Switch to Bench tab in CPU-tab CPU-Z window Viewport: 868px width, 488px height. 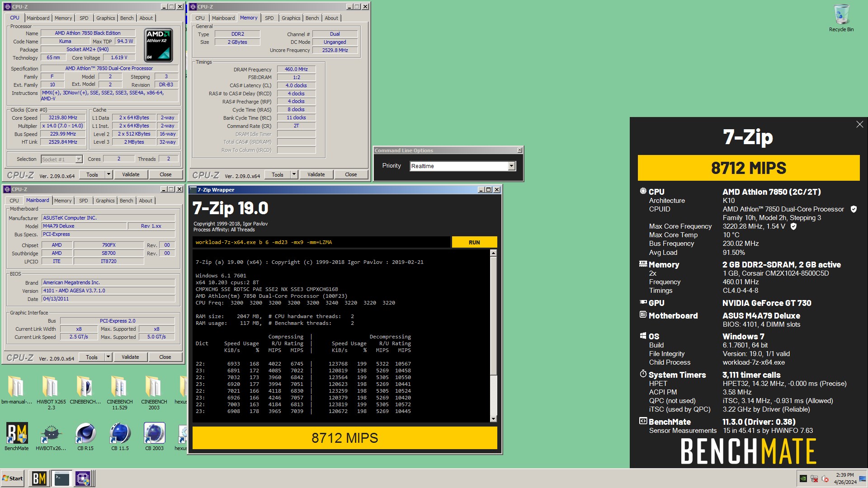[127, 18]
